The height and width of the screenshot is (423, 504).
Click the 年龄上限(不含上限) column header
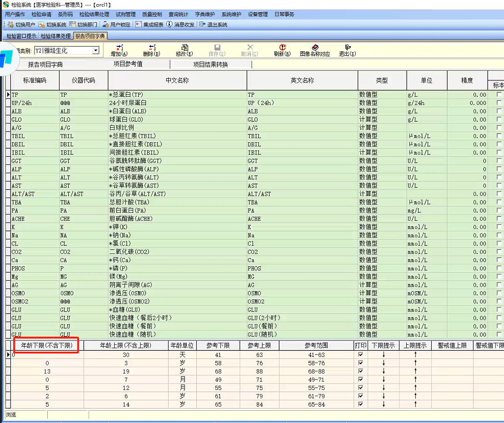[x=126, y=346]
